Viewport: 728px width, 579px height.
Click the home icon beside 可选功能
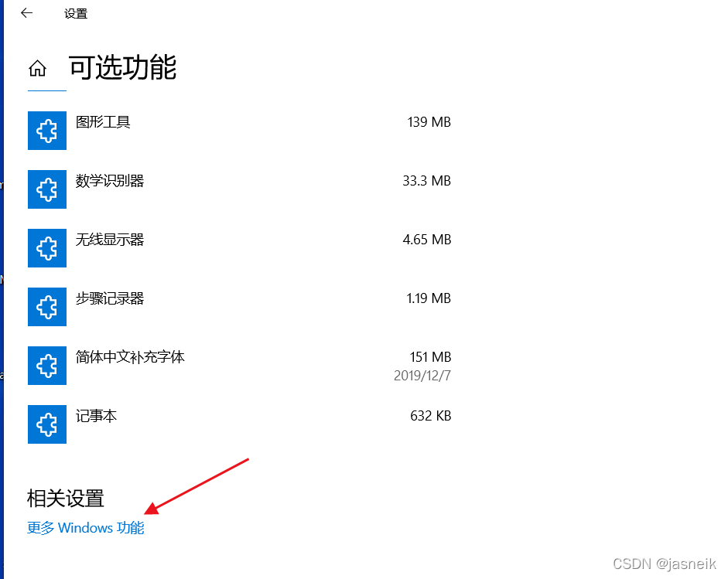pos(37,68)
